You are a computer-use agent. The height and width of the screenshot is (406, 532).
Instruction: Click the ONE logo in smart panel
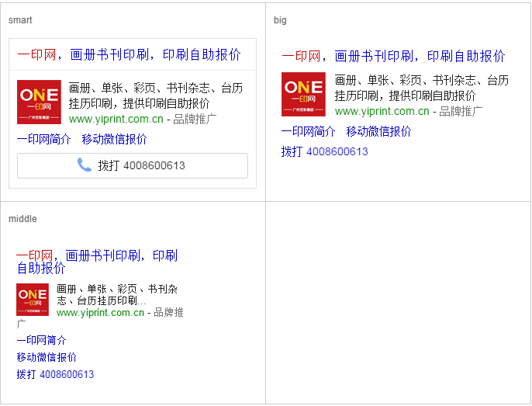[39, 102]
